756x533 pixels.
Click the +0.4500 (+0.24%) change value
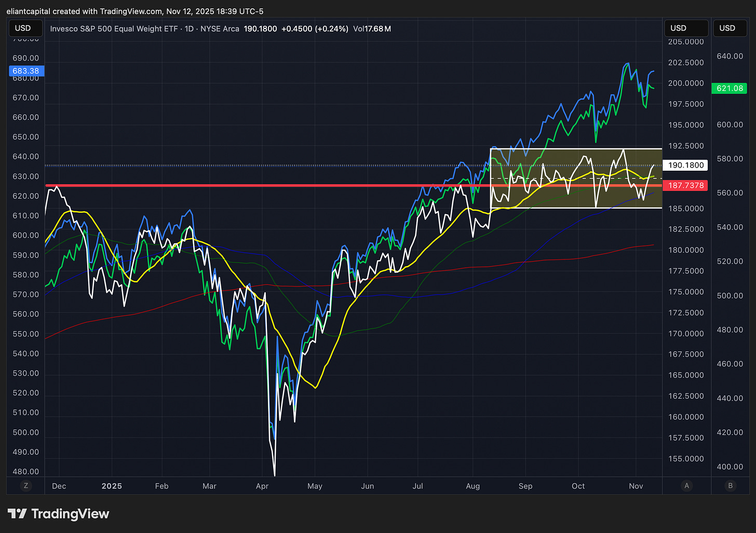pos(315,29)
